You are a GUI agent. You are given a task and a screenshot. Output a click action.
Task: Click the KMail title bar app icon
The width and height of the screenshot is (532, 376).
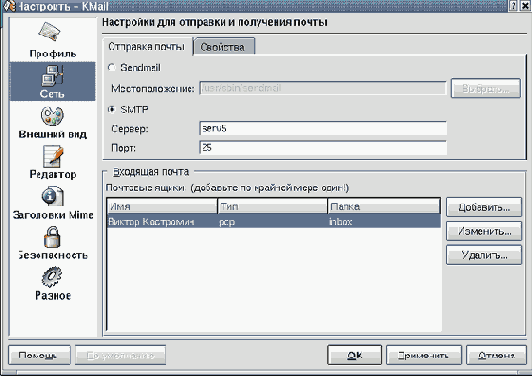click(x=10, y=5)
